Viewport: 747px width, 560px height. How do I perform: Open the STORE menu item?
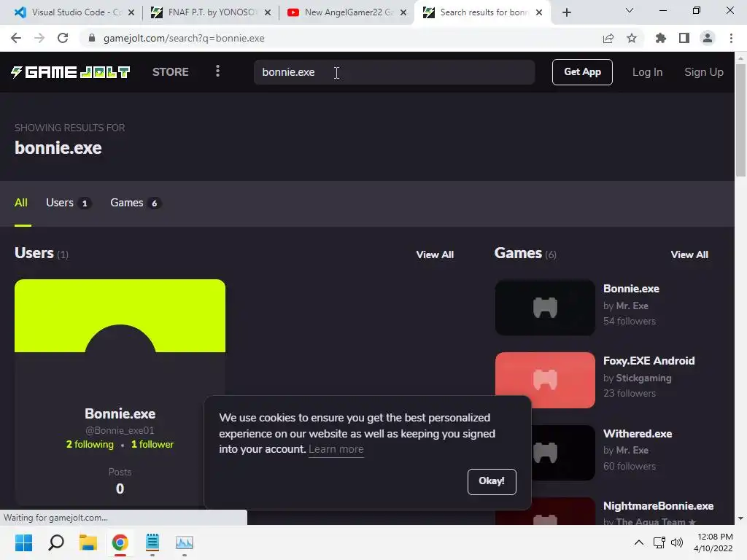pyautogui.click(x=171, y=72)
